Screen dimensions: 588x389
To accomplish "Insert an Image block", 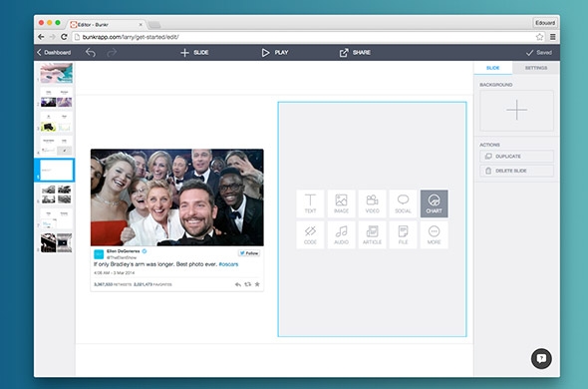I will [341, 203].
